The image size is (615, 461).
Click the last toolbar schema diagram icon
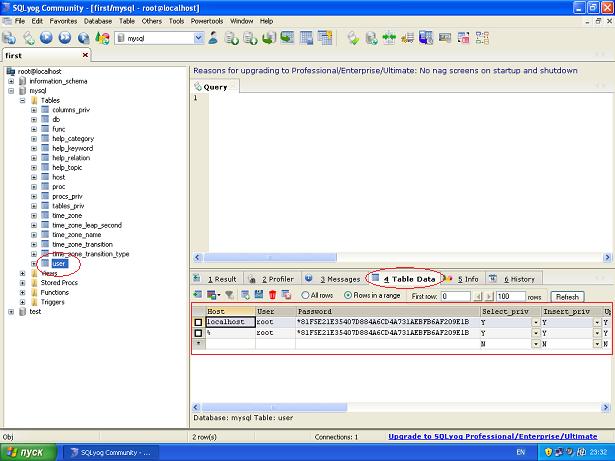pyautogui.click(x=482, y=38)
